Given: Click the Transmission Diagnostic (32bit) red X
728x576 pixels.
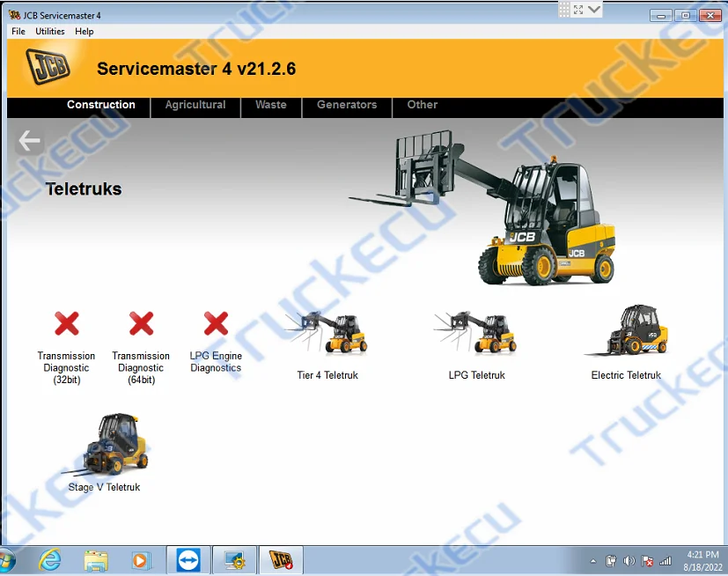Looking at the screenshot, I should point(66,323).
